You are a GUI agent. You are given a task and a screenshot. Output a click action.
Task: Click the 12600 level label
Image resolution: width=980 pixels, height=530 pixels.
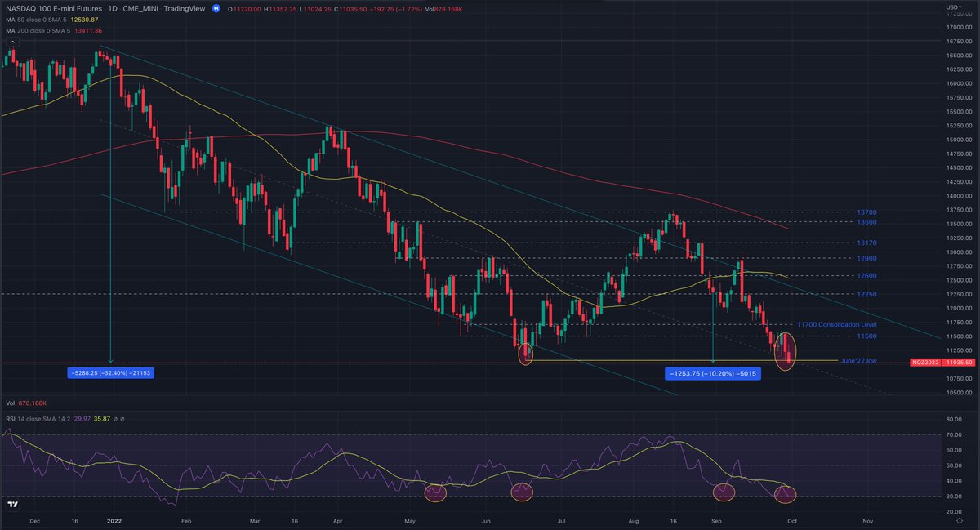click(866, 276)
